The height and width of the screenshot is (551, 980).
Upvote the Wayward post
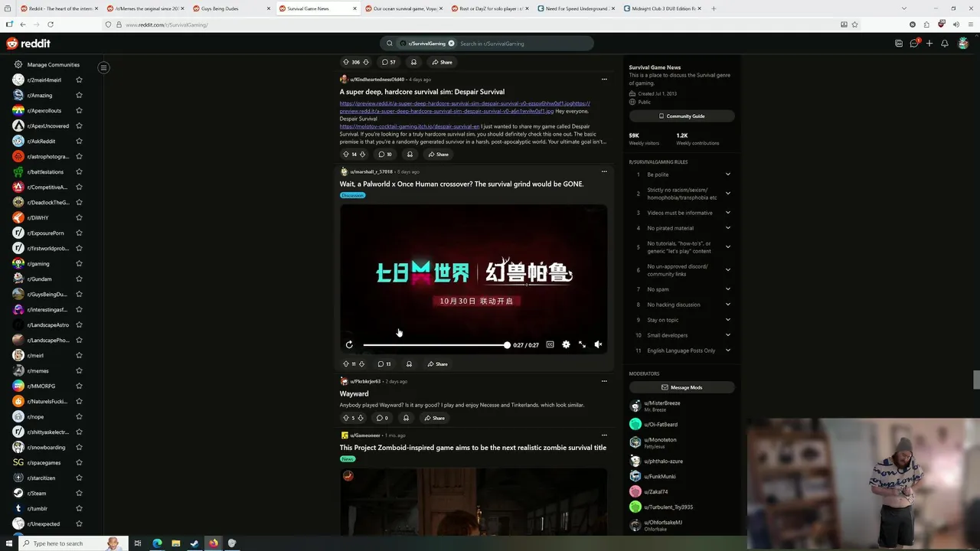[x=345, y=418]
